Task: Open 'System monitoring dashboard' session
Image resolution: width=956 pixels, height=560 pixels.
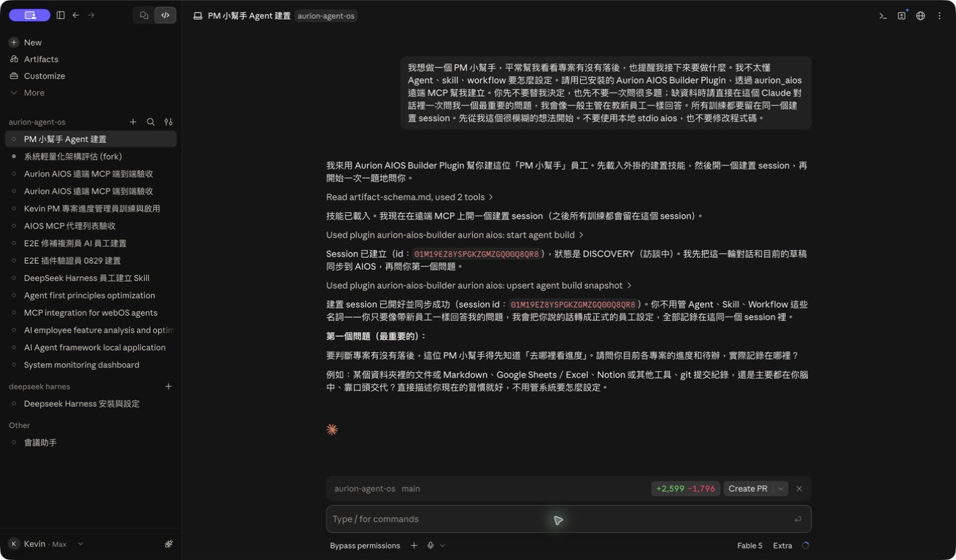Action: [x=90, y=365]
